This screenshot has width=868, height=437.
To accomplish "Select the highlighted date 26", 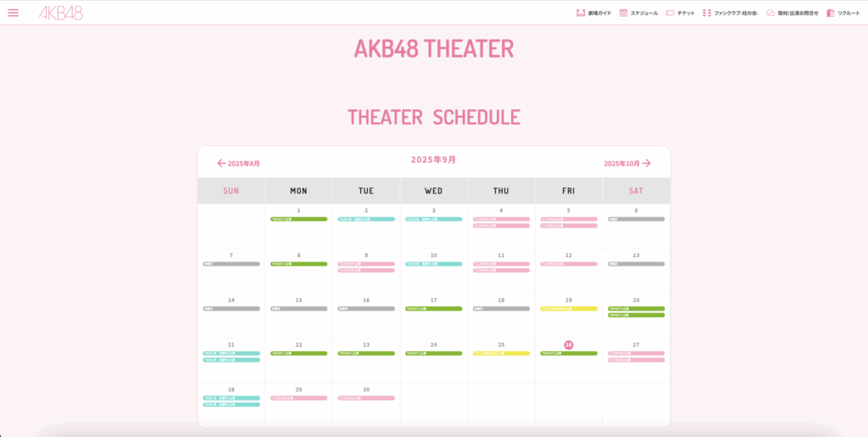I will point(569,345).
